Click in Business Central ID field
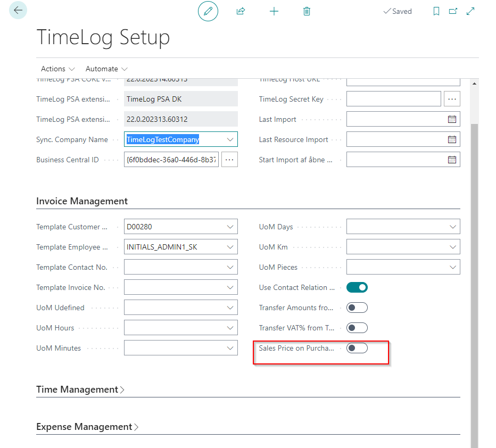The height and width of the screenshot is (448, 496). [x=171, y=160]
